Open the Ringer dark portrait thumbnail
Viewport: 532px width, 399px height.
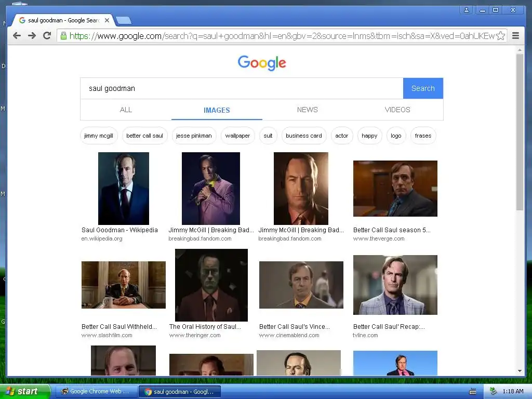coord(211,285)
